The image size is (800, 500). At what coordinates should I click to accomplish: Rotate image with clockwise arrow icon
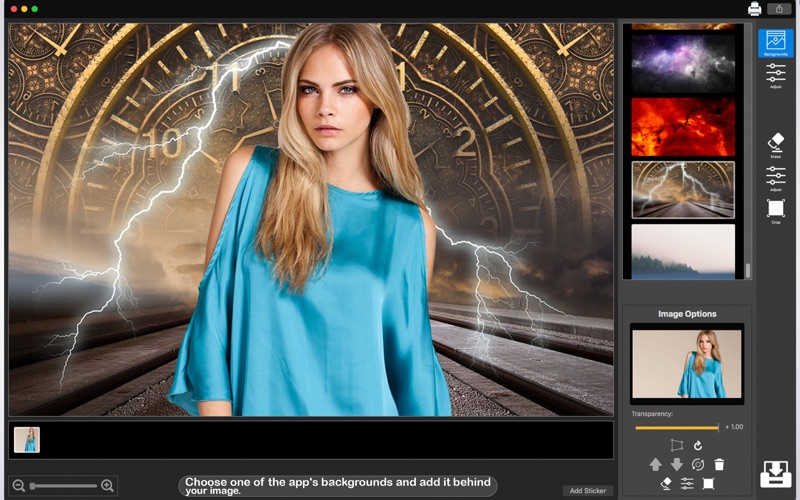698,445
